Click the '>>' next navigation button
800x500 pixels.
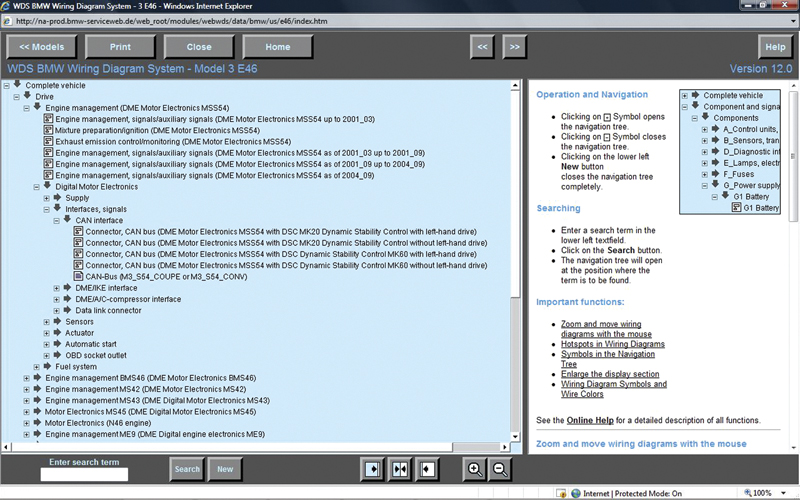(x=514, y=47)
